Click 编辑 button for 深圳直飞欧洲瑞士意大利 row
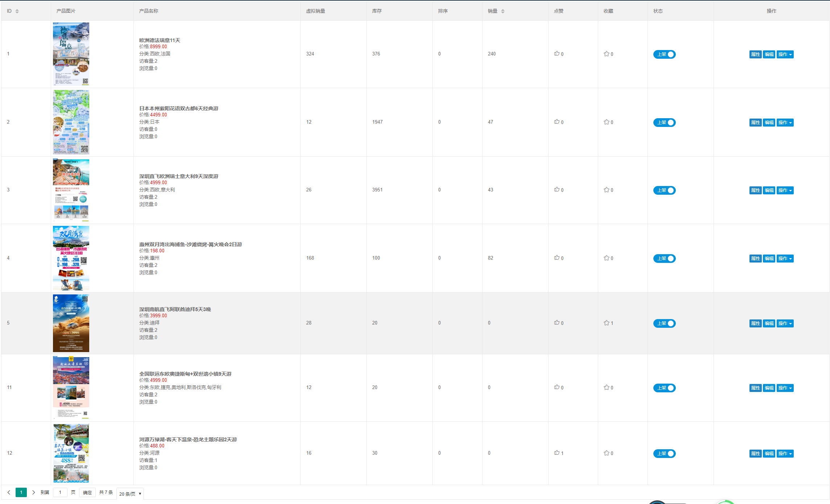The image size is (830, 504). 769,190
